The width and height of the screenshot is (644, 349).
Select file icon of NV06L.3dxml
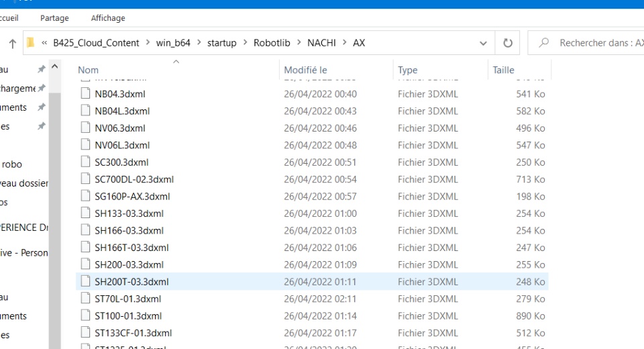[85, 145]
